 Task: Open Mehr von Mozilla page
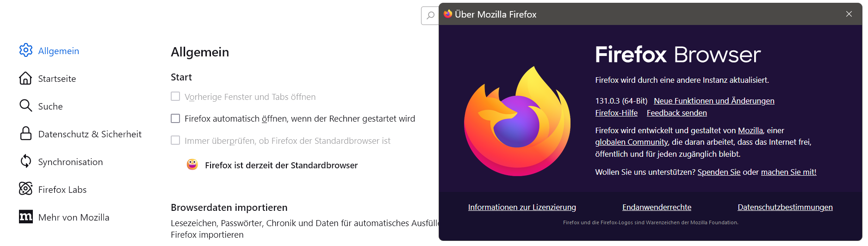click(x=74, y=217)
